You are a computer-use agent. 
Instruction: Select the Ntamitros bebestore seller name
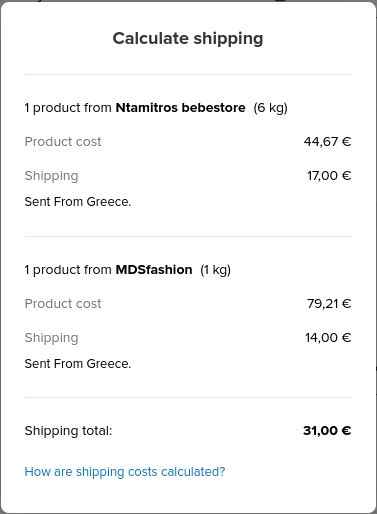pos(180,108)
